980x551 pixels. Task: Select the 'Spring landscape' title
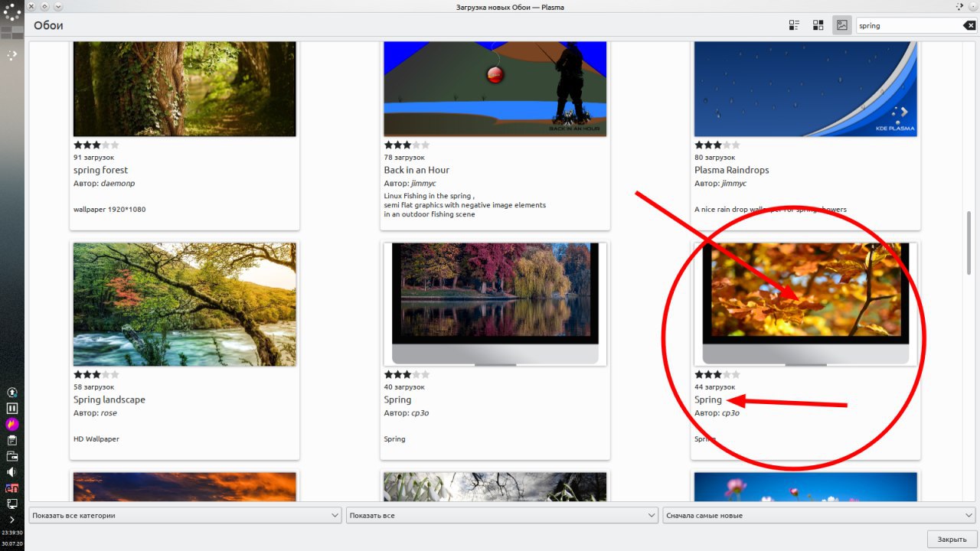pos(109,399)
